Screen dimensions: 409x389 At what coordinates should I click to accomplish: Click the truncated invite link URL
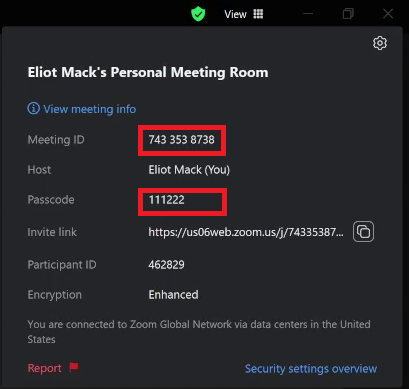246,232
